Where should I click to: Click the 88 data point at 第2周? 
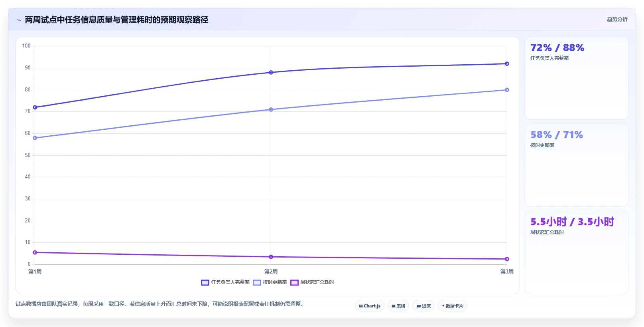coord(271,73)
